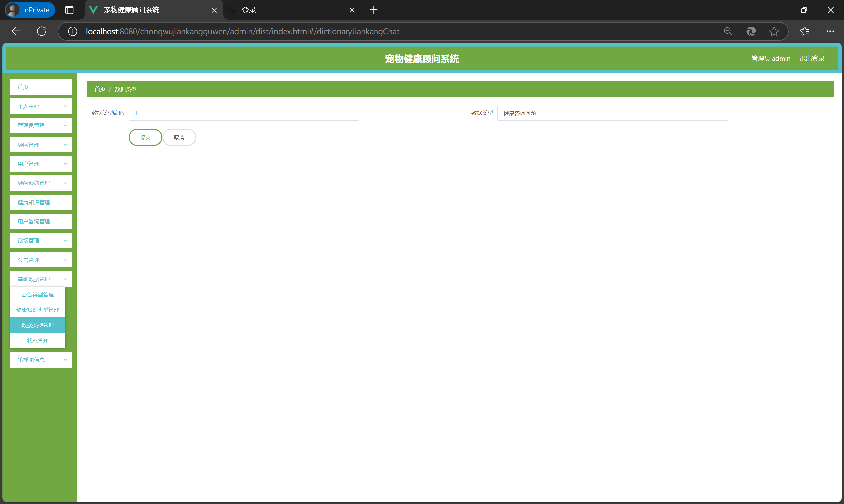
Task: Open the tab actions menu icon
Action: (x=69, y=10)
